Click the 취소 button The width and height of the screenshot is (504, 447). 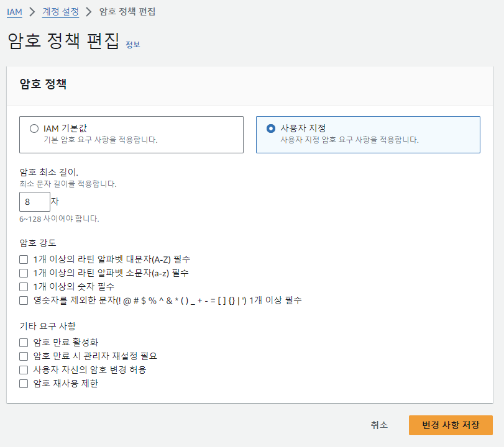pos(379,425)
